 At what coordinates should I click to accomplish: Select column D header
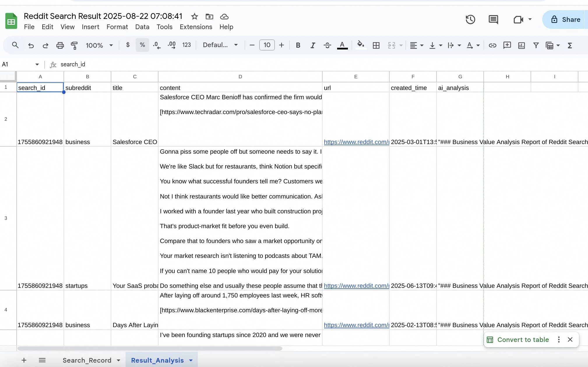click(240, 77)
